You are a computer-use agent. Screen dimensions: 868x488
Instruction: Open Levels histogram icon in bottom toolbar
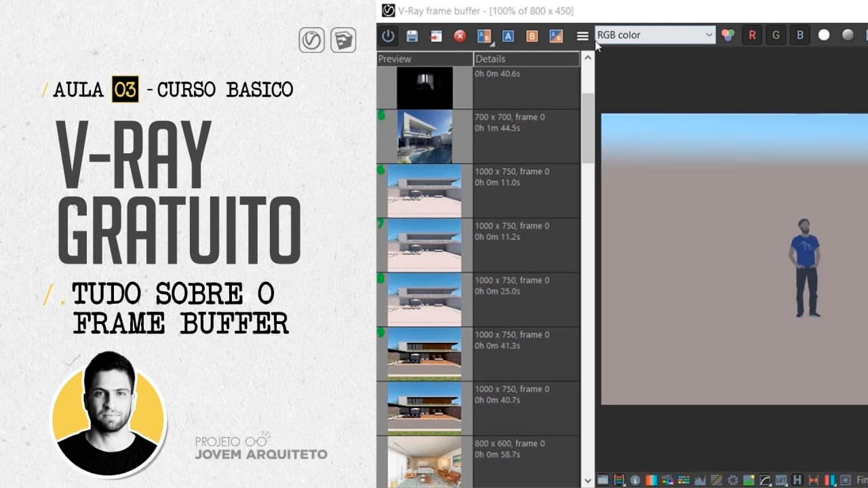[701, 480]
